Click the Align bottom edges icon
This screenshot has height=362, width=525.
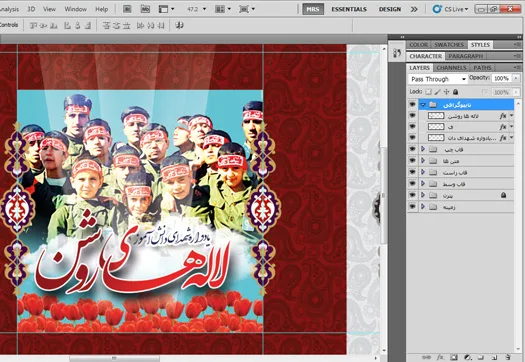(x=53, y=25)
